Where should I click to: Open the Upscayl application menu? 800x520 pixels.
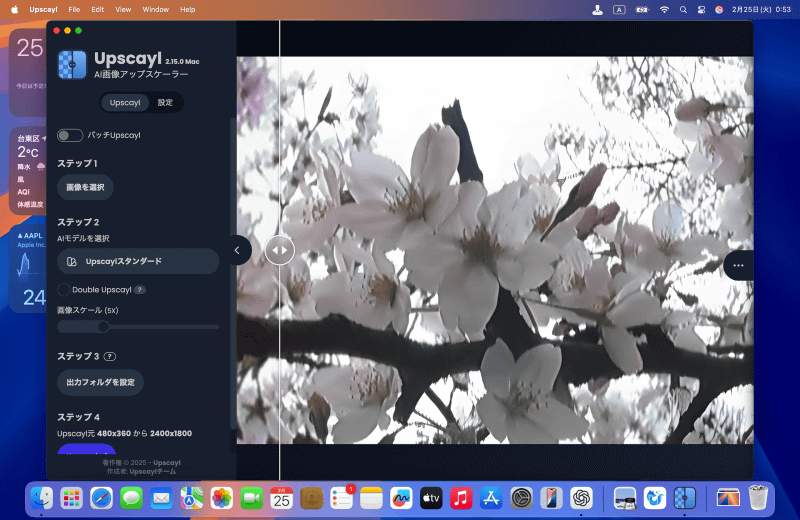pyautogui.click(x=43, y=10)
